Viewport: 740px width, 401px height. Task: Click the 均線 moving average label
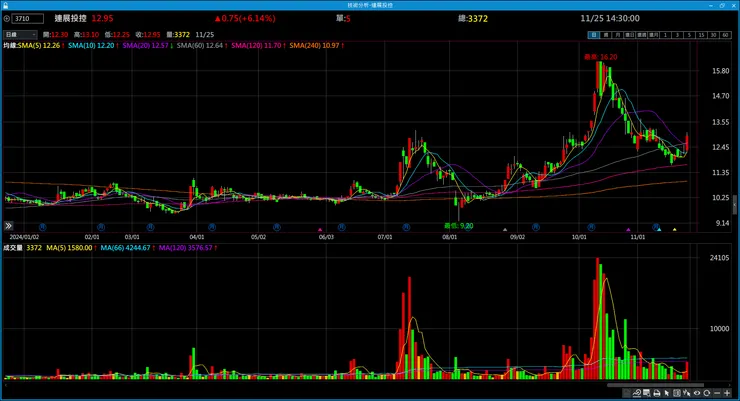(x=10, y=45)
